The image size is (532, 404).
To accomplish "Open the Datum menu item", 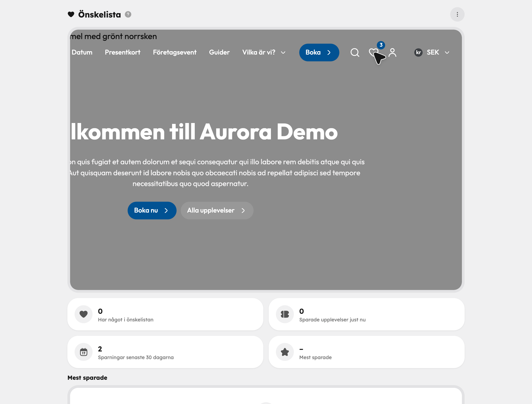I will (x=82, y=52).
